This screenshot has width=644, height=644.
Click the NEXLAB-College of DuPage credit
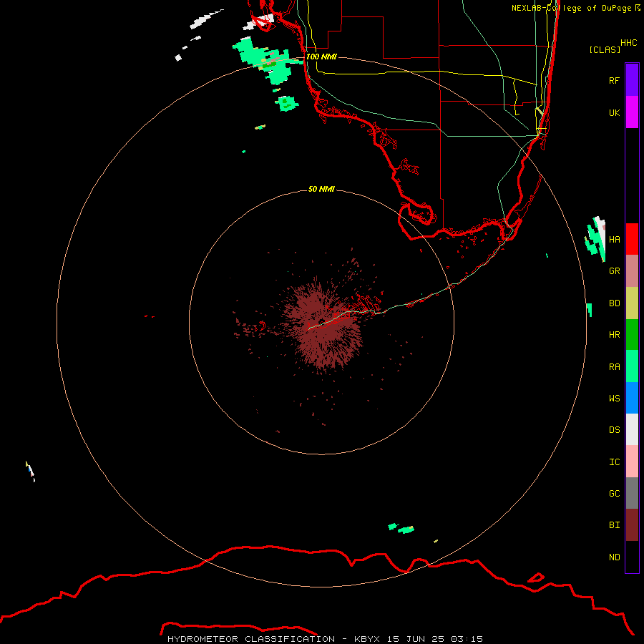[575, 8]
